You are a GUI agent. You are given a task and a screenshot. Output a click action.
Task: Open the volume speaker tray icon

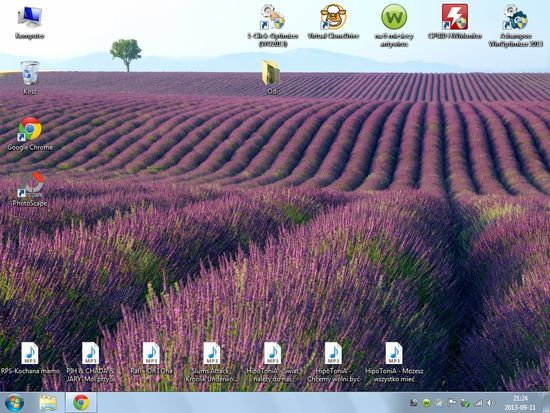[x=491, y=403]
